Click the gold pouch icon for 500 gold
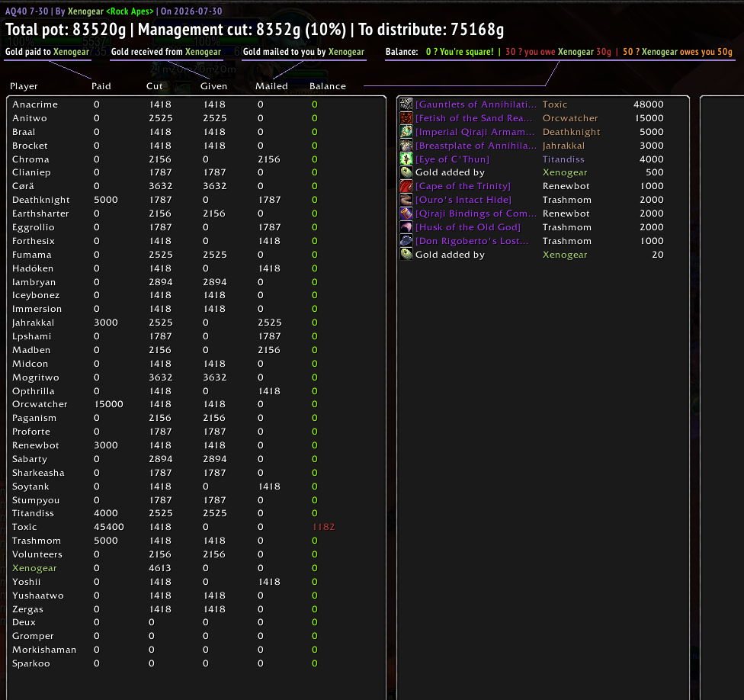This screenshot has width=744, height=700. (406, 172)
